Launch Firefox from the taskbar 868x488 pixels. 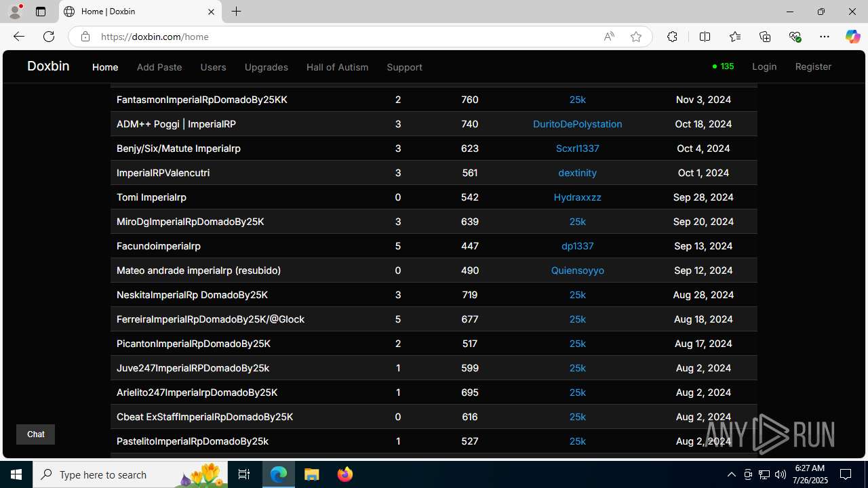click(x=344, y=474)
